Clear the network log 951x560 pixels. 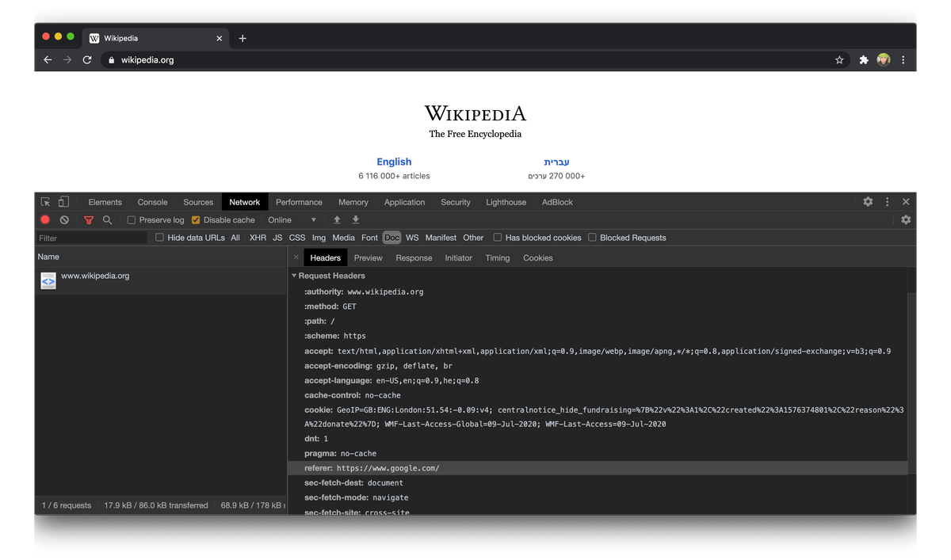(64, 220)
